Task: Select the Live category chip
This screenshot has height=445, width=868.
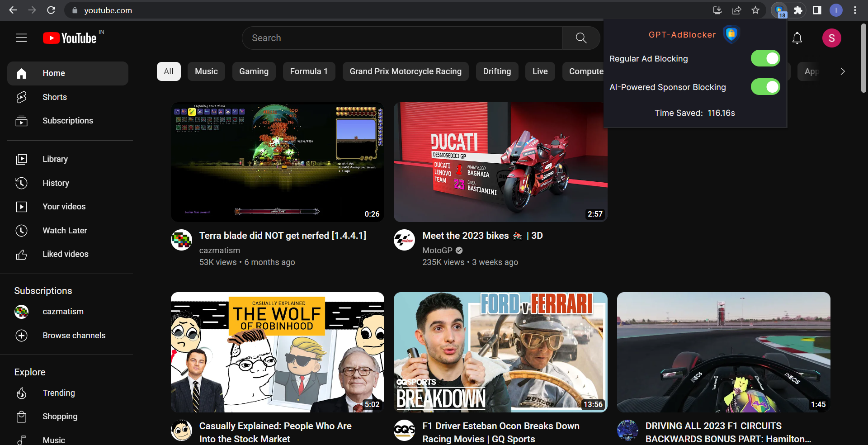Action: coord(540,71)
